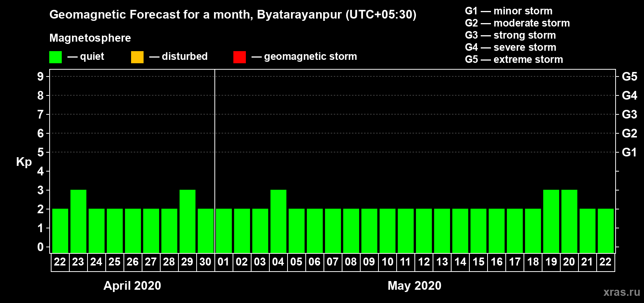644x303 pixels.
Task: Click date label 03 in May
Action: 260,262
